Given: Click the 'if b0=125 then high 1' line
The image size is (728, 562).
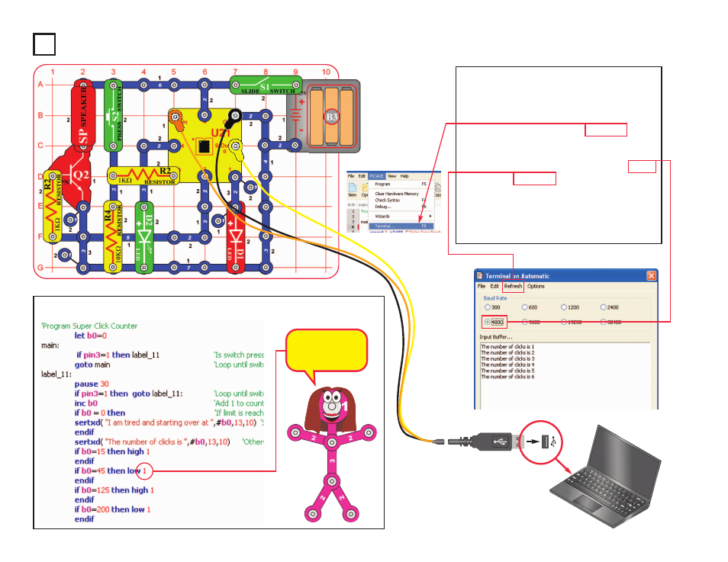Looking at the screenshot, I should click(114, 490).
